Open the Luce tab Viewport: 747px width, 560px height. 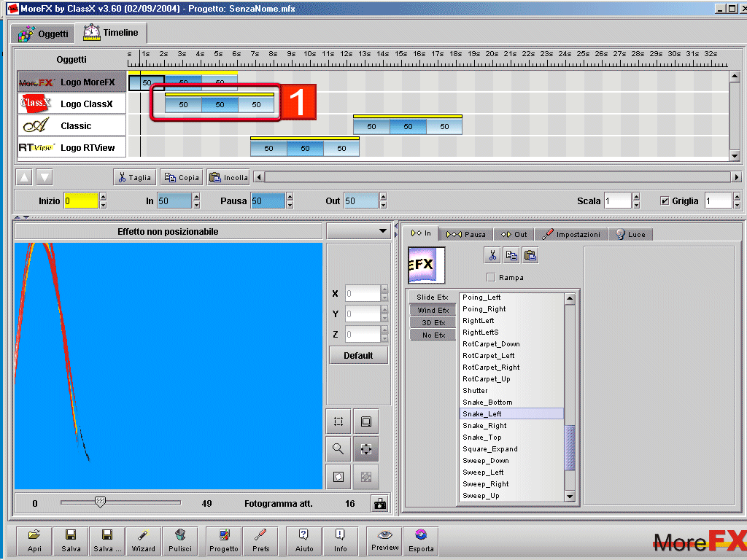[631, 234]
